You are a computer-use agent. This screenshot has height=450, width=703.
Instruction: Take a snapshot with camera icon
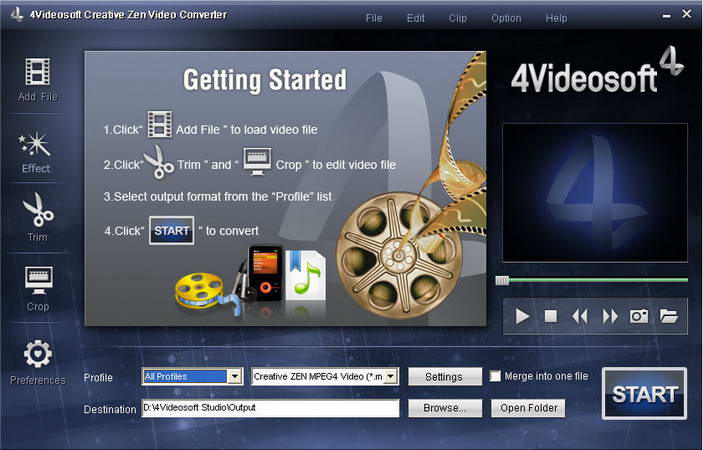point(639,316)
